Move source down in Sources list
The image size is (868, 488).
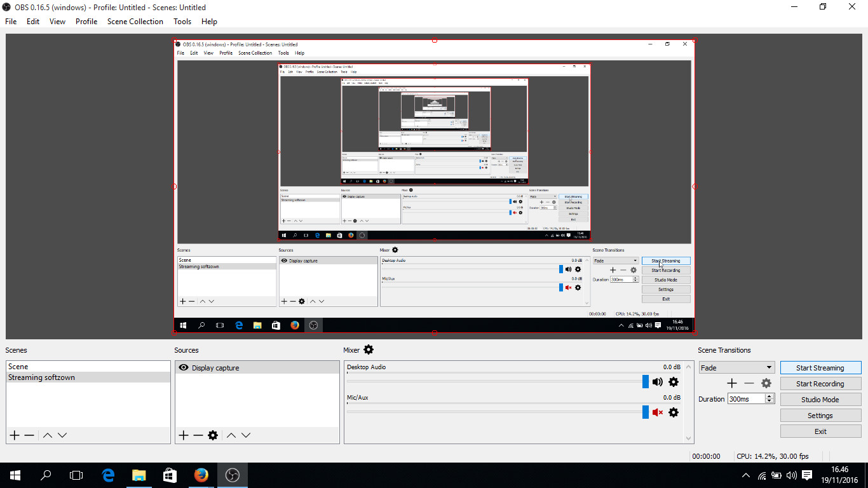246,435
